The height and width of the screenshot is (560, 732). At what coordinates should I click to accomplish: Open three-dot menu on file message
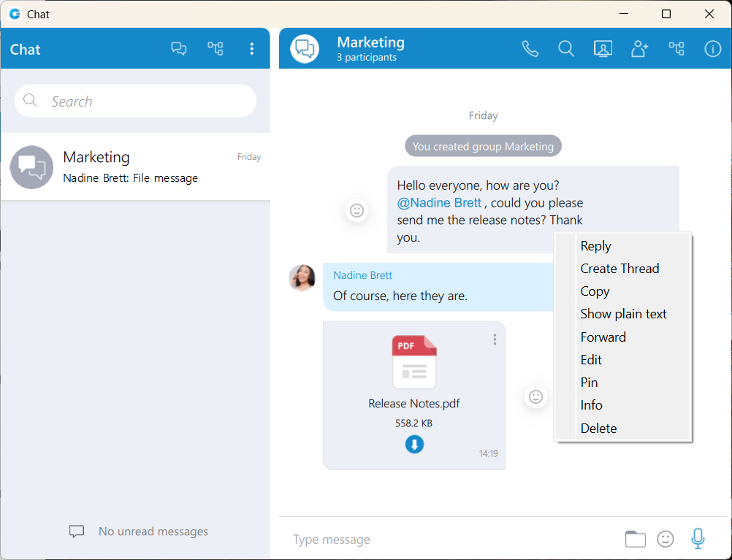495,340
